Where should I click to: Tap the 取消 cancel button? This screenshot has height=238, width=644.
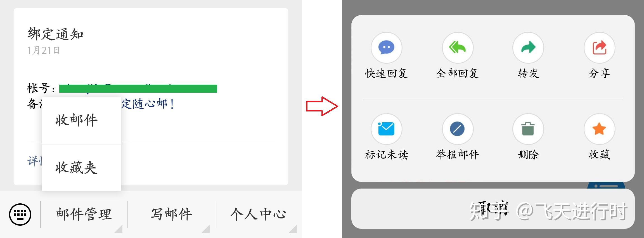(x=493, y=209)
